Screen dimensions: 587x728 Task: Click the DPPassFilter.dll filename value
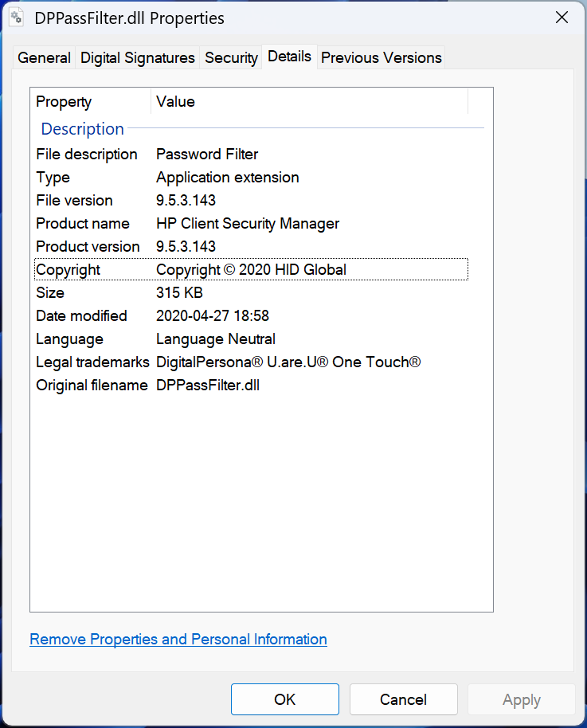click(208, 386)
